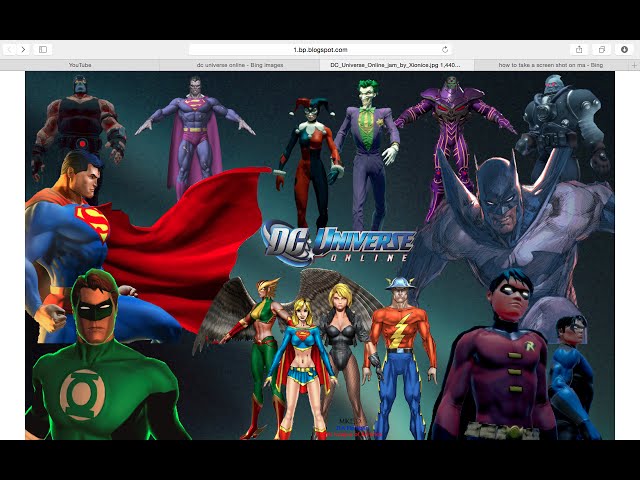640x480 pixels.
Task: Toggle the Safari sidebar button
Action: point(43,50)
